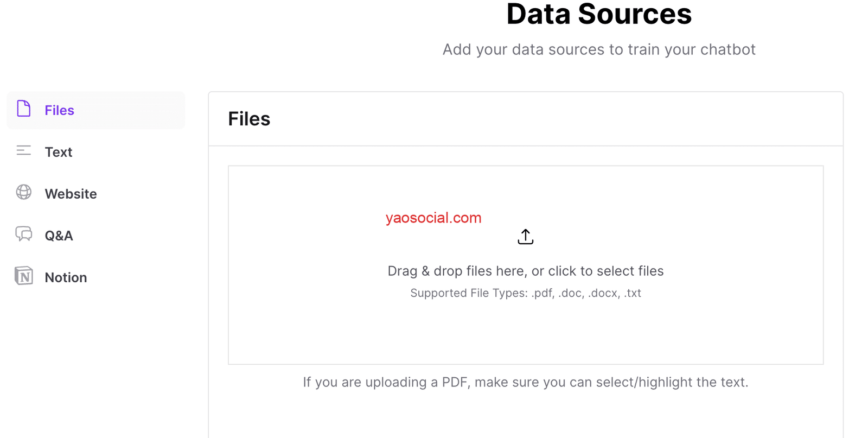868x438 pixels.
Task: Open the Files data source tab
Action: pyautogui.click(x=59, y=110)
